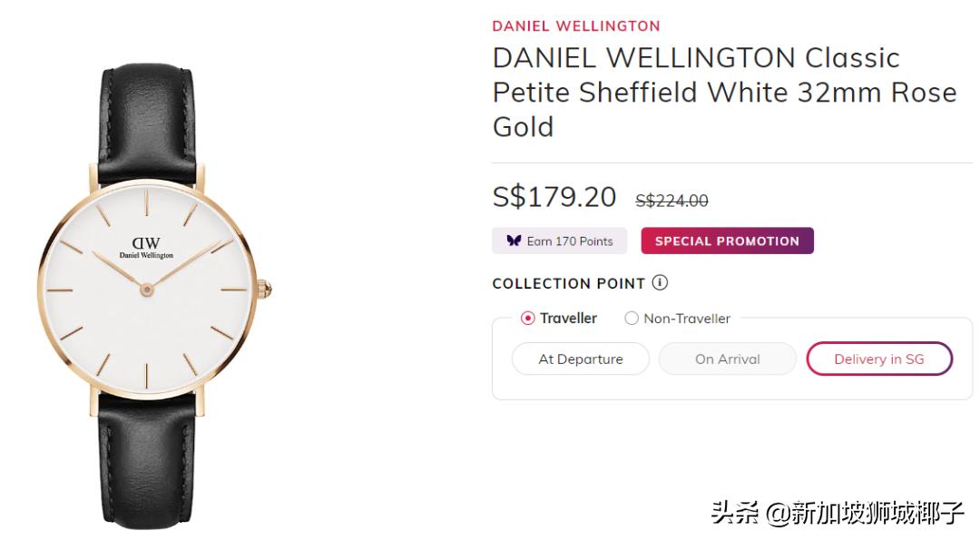This screenshot has width=980, height=541.
Task: Click the S$179.20 sale price
Action: (x=554, y=196)
